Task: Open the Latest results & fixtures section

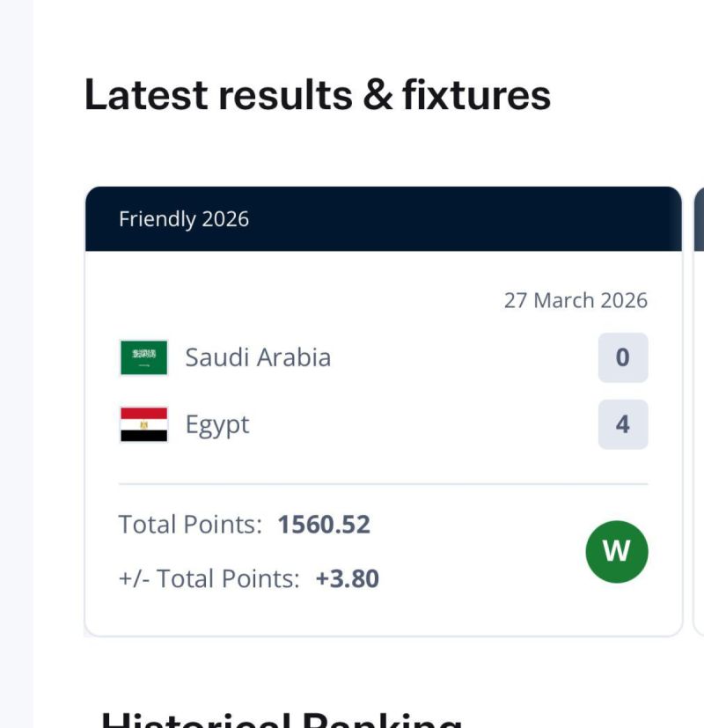Action: (317, 93)
